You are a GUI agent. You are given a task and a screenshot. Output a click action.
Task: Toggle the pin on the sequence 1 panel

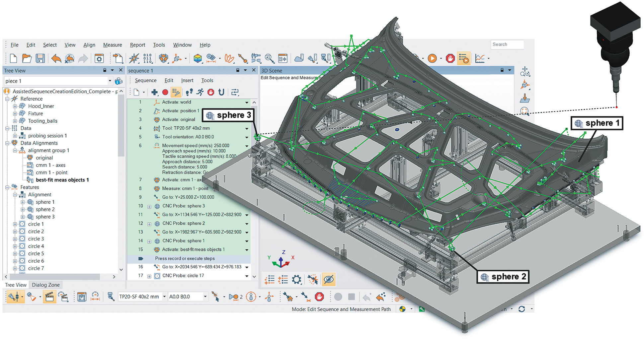point(238,70)
